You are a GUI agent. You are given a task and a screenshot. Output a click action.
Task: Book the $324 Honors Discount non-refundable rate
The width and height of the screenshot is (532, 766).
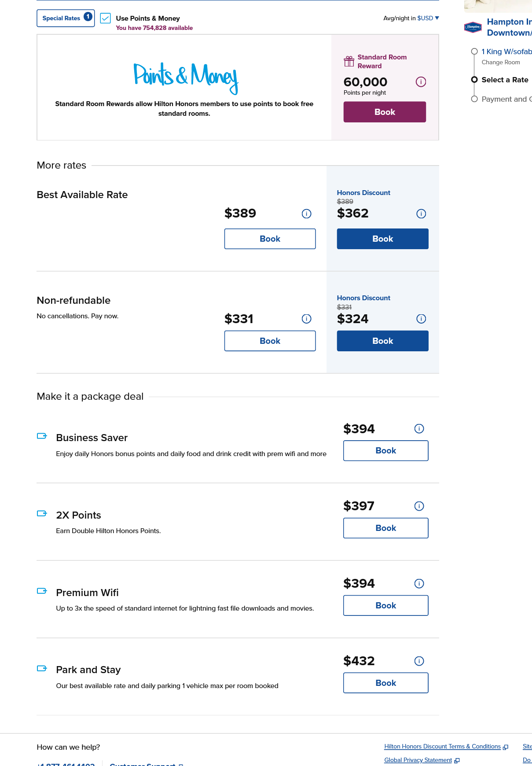point(383,341)
